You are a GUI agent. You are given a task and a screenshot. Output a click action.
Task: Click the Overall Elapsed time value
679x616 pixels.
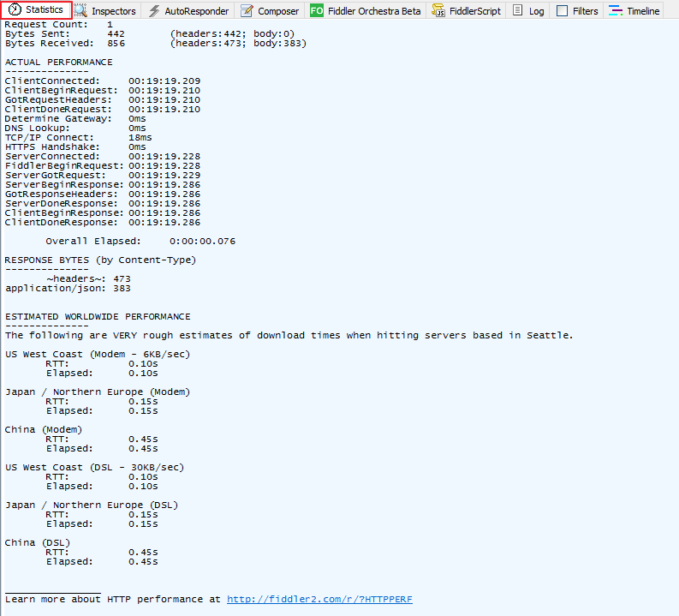(202, 242)
